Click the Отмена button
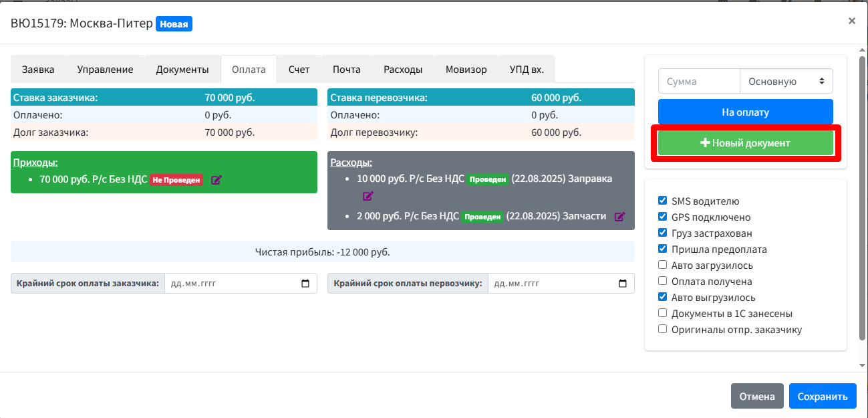The height and width of the screenshot is (418, 868). pyautogui.click(x=756, y=396)
